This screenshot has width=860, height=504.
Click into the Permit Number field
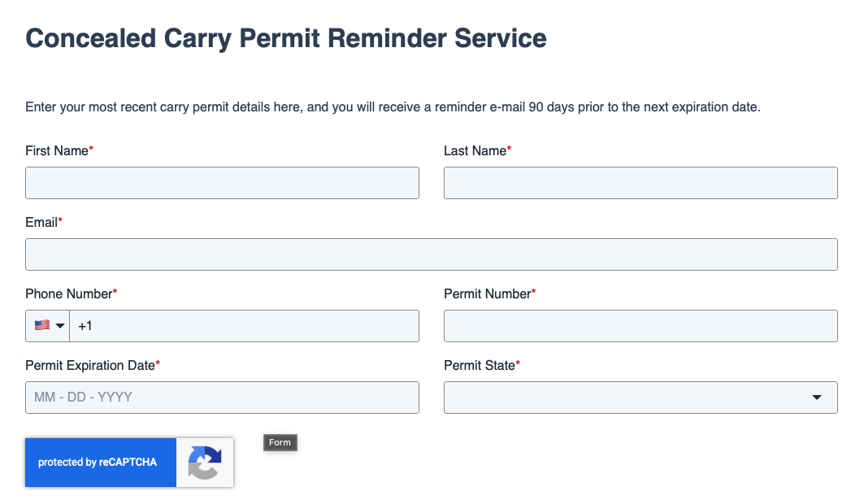641,326
